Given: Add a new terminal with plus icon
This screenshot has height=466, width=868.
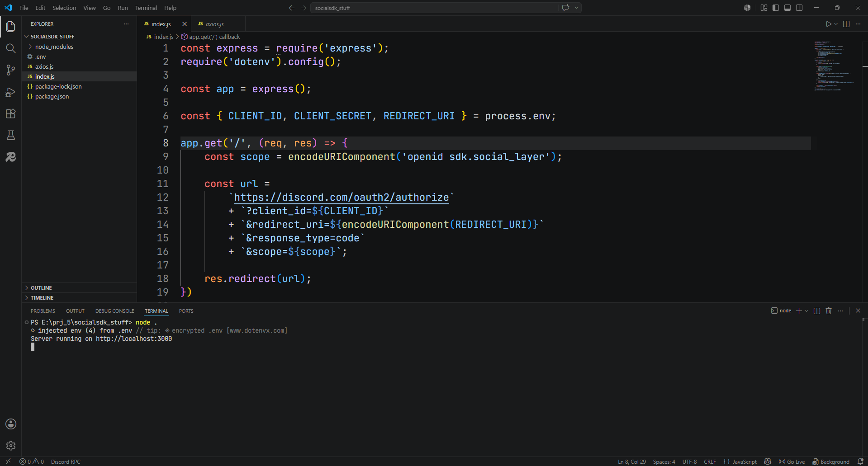Looking at the screenshot, I should pyautogui.click(x=799, y=311).
